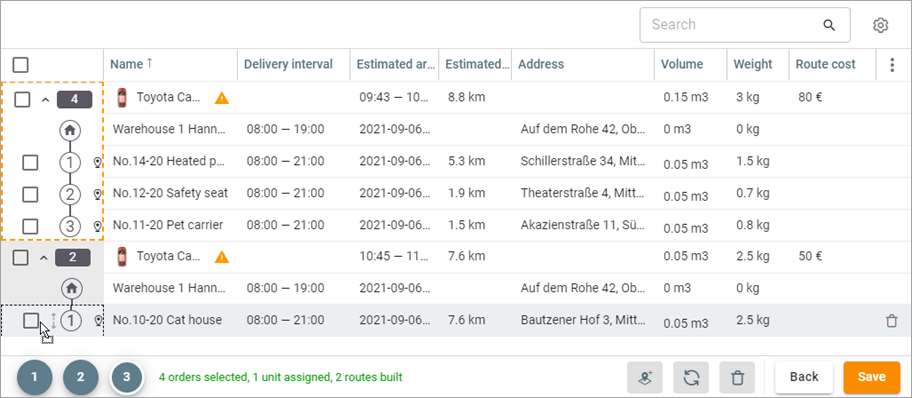Go to step 1 circle

point(34,376)
